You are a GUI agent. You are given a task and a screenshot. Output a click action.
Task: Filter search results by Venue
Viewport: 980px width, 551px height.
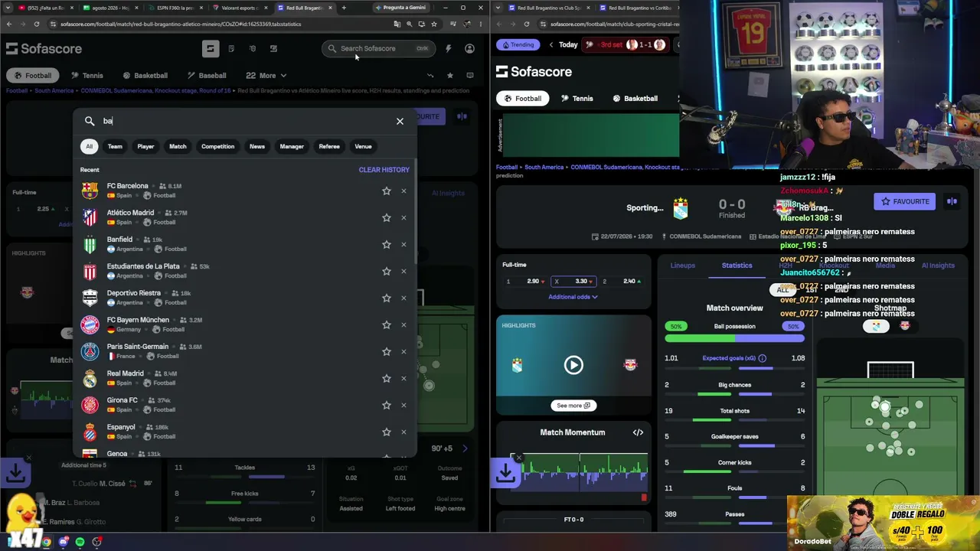[x=363, y=146]
